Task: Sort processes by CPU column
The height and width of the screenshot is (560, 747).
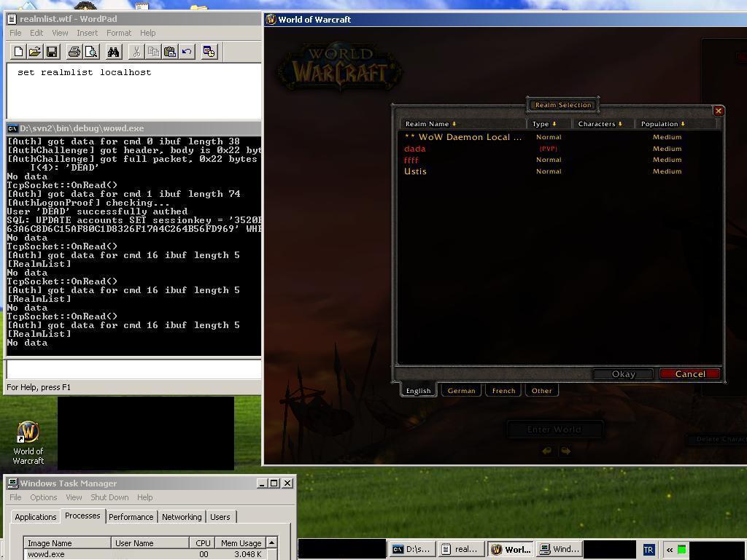Action: (x=202, y=542)
